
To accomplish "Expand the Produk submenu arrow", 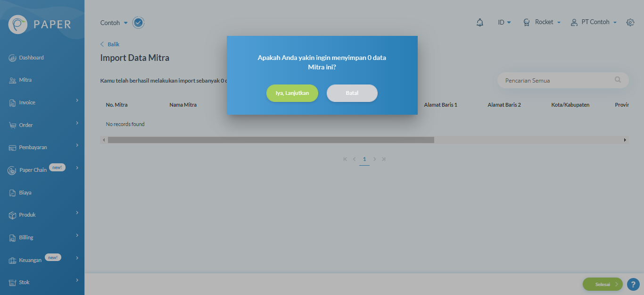I will tap(77, 212).
